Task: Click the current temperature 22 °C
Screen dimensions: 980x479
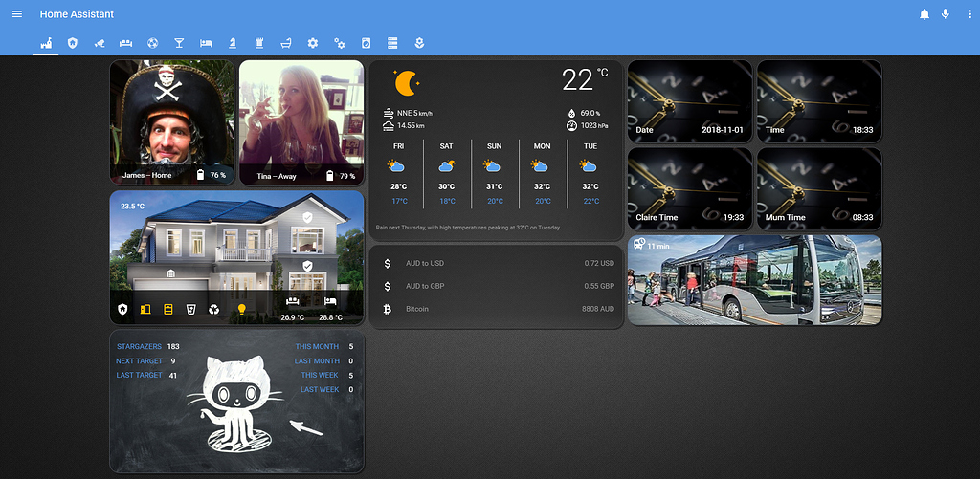Action: (x=585, y=80)
